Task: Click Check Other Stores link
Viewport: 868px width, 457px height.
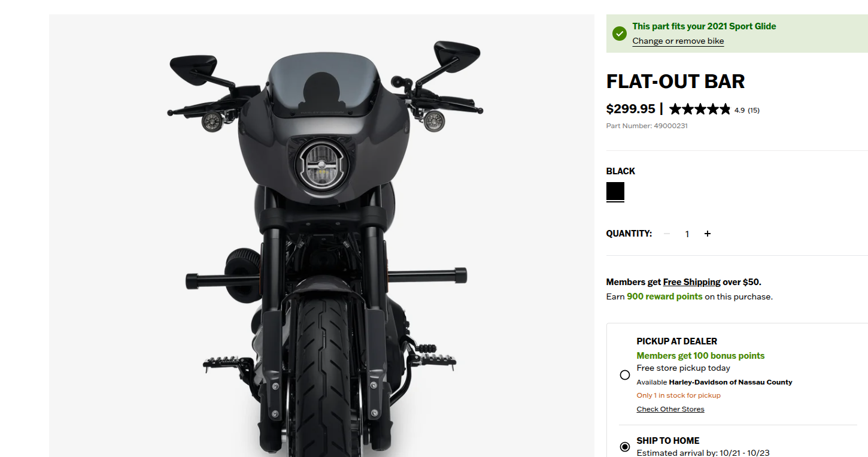Action: click(670, 409)
